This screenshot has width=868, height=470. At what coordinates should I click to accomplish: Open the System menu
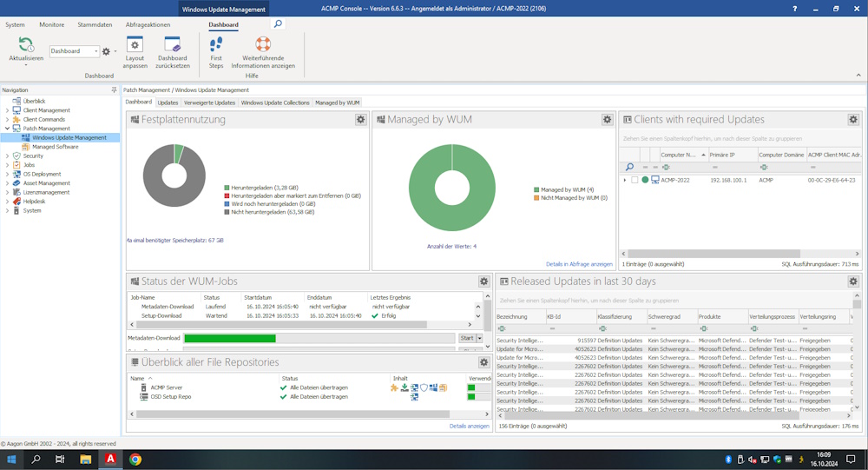tap(15, 24)
